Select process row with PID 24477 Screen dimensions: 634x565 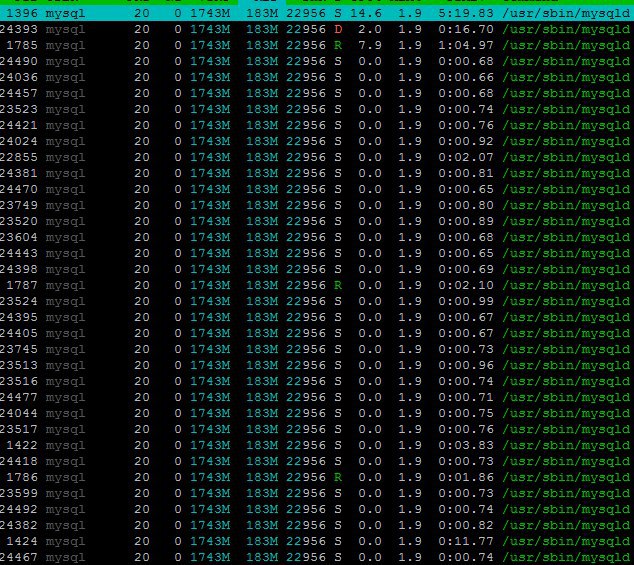(x=317, y=398)
